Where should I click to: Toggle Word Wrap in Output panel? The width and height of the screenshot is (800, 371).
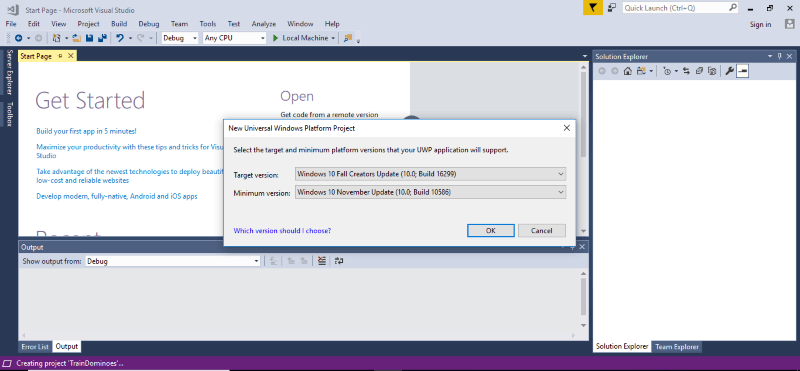(339, 261)
